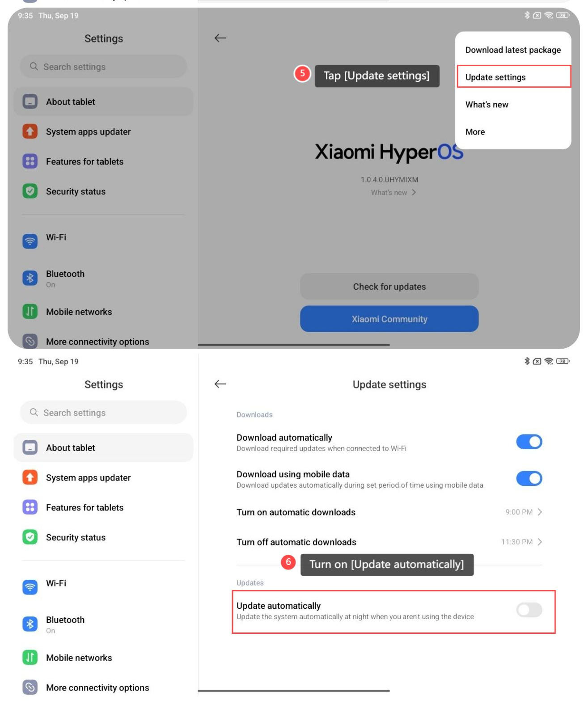This screenshot has height=704, width=588.
Task: Expand What's new under version 1.0.4.0.UHYMIXM
Action: tap(393, 193)
